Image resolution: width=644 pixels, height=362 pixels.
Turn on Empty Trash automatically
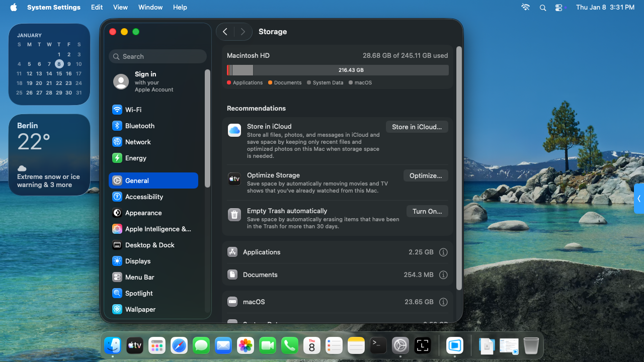pyautogui.click(x=427, y=212)
